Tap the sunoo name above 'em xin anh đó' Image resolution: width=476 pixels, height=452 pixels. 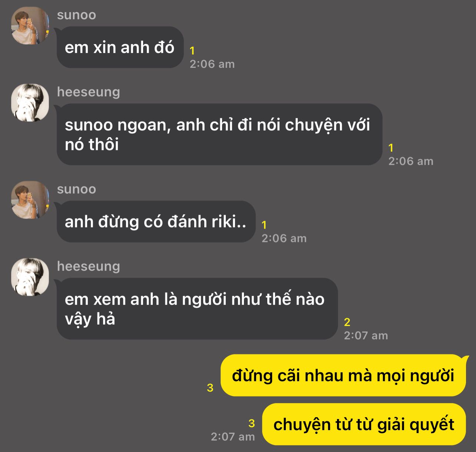(76, 15)
